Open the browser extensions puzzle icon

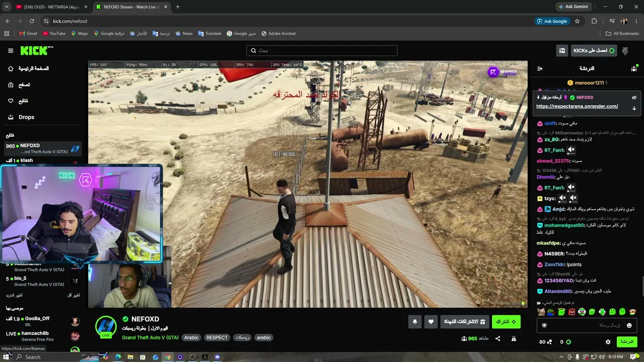pyautogui.click(x=594, y=21)
